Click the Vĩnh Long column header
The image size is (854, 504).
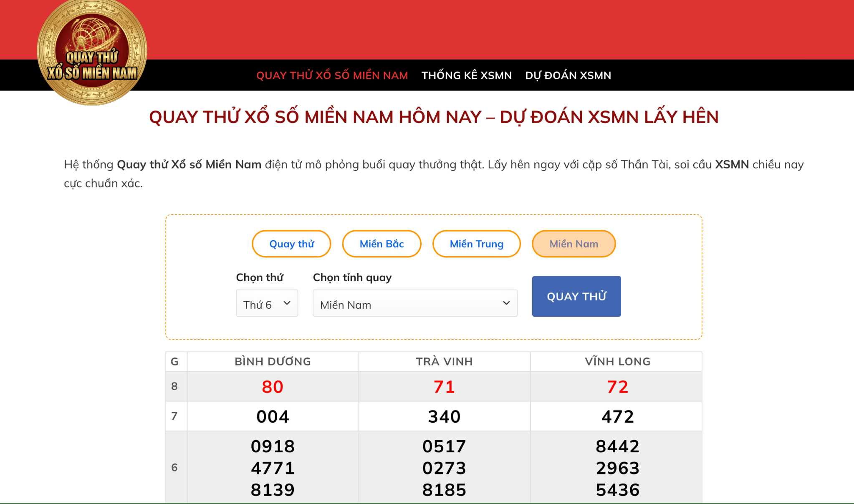pos(617,361)
